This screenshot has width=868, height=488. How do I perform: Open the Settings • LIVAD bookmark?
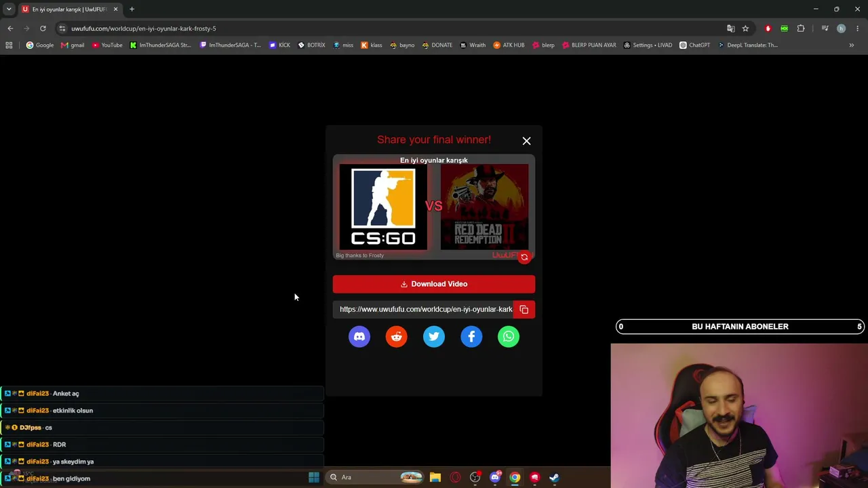click(x=648, y=45)
